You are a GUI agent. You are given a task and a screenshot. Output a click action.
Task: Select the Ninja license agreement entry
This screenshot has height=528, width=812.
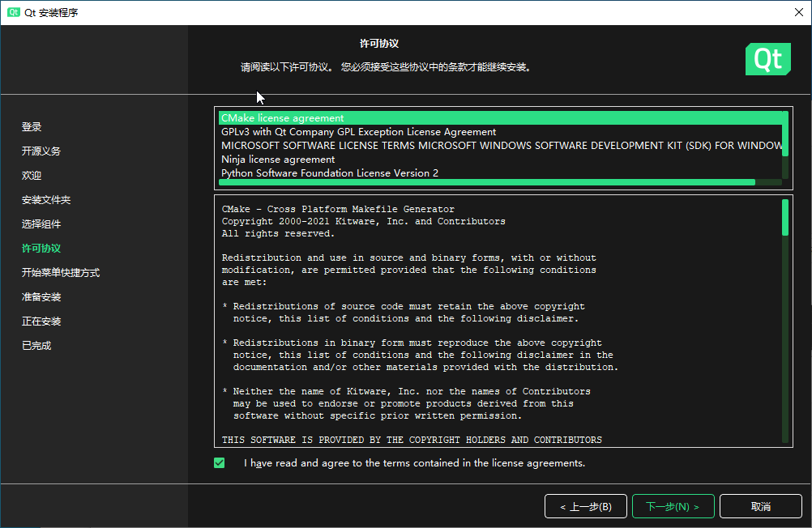point(500,160)
